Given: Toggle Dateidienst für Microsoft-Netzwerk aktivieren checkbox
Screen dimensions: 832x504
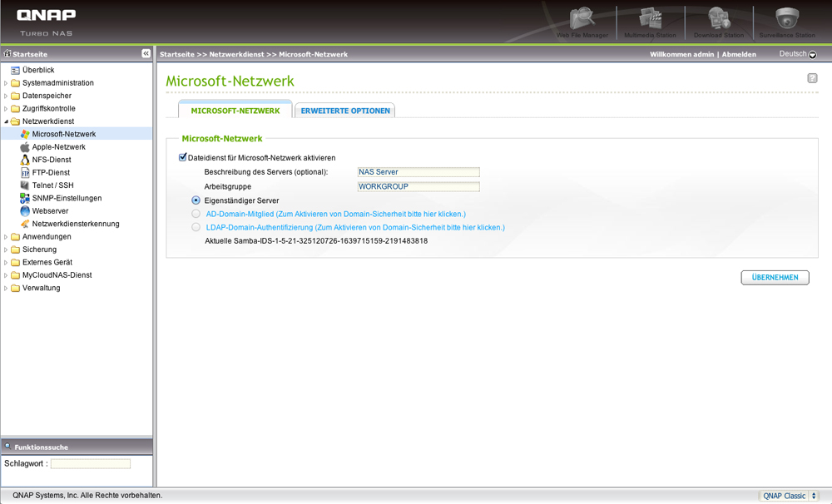Looking at the screenshot, I should pos(182,157).
